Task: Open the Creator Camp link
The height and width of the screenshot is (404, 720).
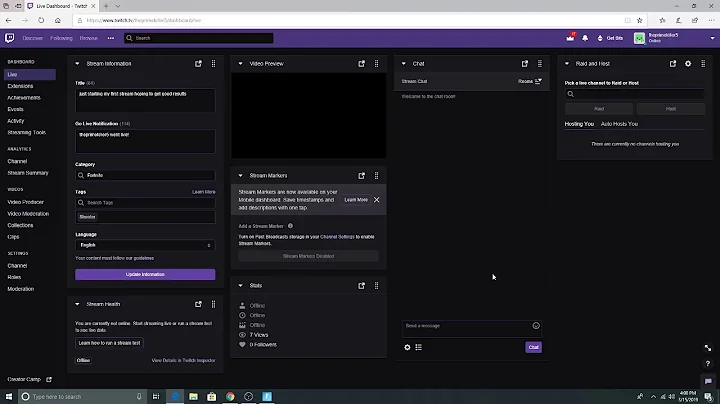Action: pos(29,379)
